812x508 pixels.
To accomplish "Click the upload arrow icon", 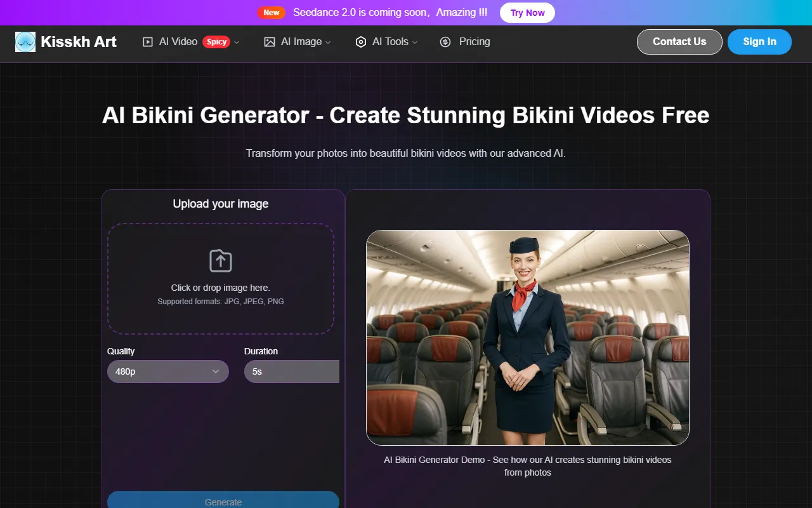I will click(x=221, y=260).
